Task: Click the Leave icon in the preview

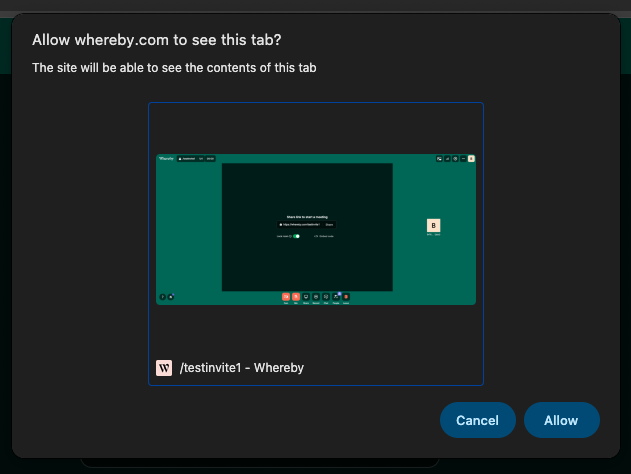Action: point(346,297)
